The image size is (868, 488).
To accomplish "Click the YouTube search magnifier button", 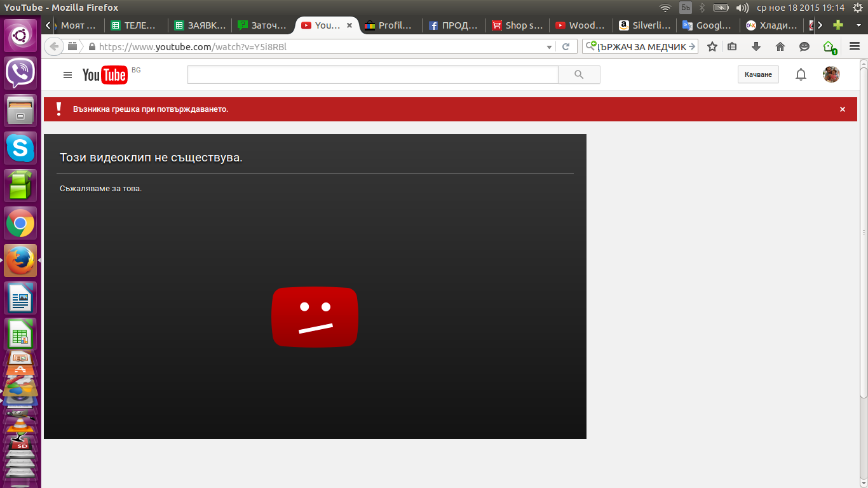I will click(x=579, y=75).
